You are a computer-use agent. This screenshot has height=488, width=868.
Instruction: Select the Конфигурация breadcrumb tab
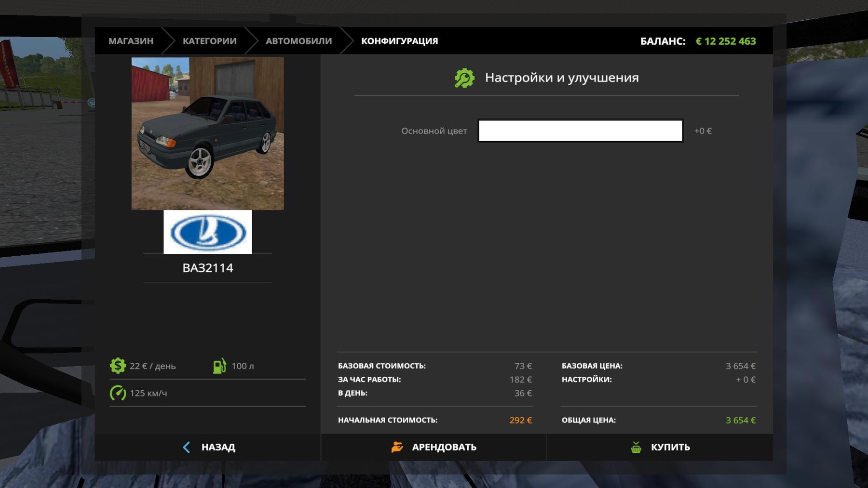(399, 41)
